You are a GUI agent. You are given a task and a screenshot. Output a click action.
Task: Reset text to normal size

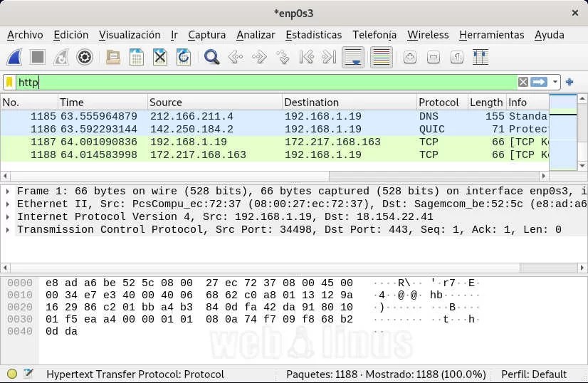coord(457,58)
